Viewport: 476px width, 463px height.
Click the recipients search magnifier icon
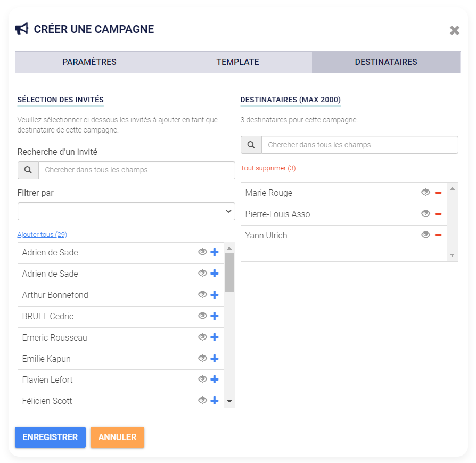(251, 145)
